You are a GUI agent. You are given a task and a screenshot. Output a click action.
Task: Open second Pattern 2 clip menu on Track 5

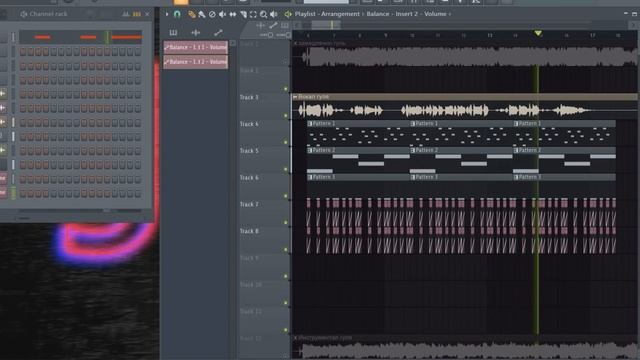pos(413,151)
